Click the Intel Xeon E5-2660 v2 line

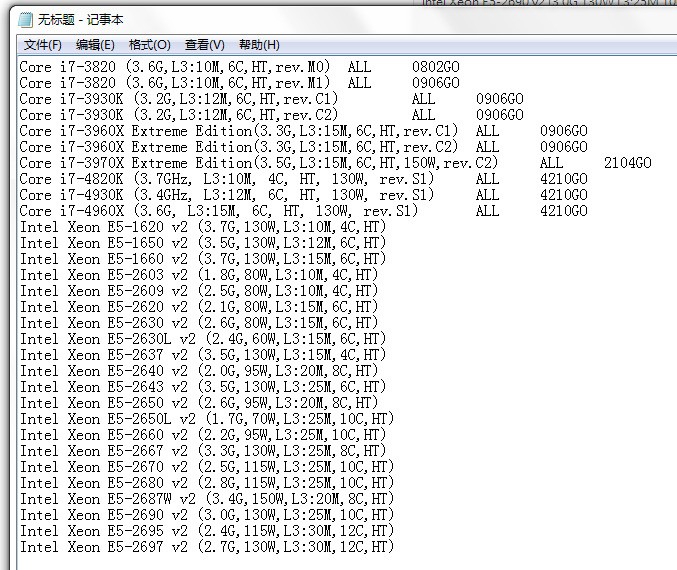(203, 434)
